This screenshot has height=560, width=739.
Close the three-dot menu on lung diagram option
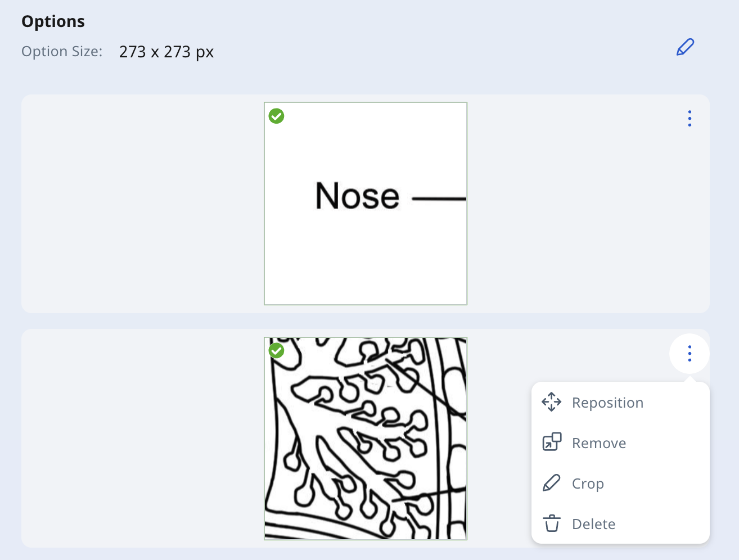tap(690, 354)
